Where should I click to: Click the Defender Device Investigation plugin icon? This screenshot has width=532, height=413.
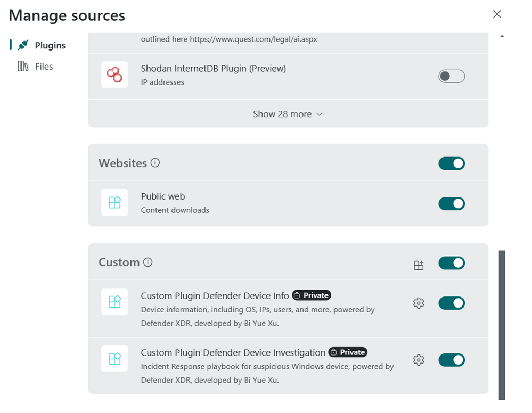click(x=114, y=358)
